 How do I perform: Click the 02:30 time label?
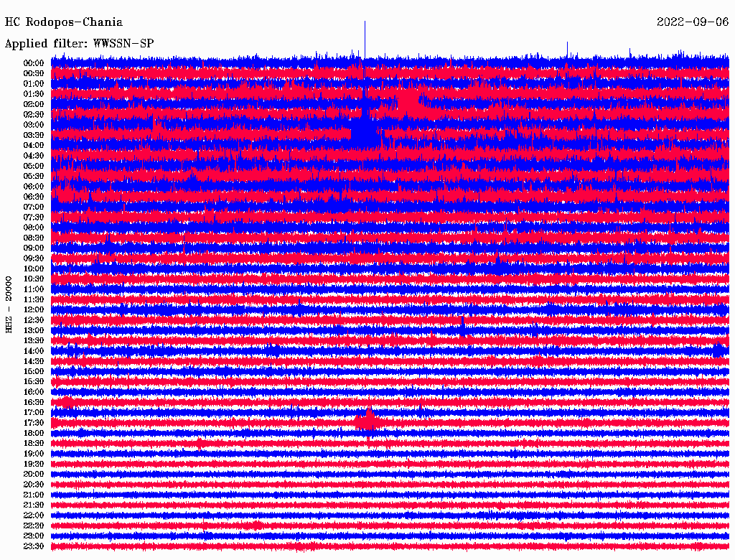click(33, 114)
